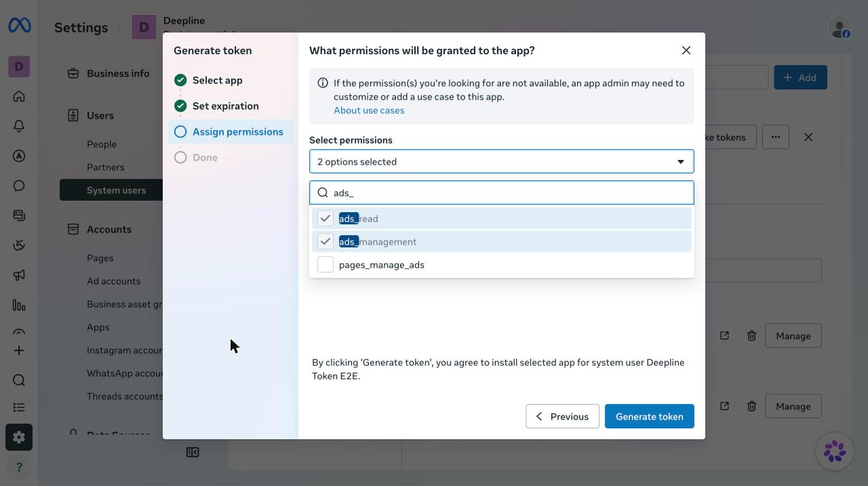
Task: Check the pages_manage_ads permission
Action: [325, 264]
